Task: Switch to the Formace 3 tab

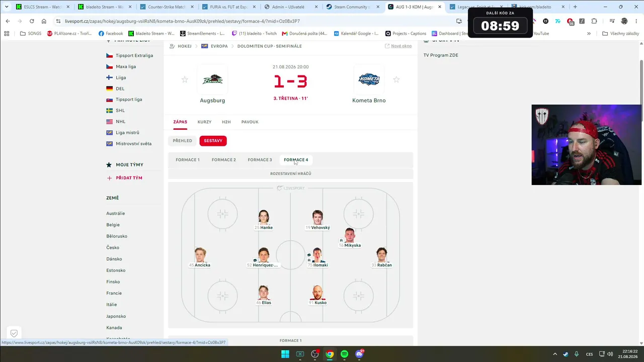Action: [260, 160]
